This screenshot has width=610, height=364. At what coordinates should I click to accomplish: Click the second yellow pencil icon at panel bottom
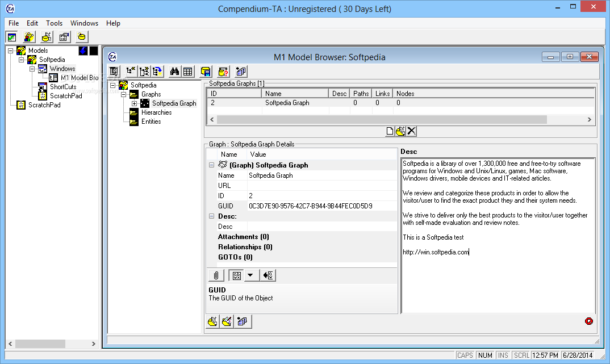[228, 321]
